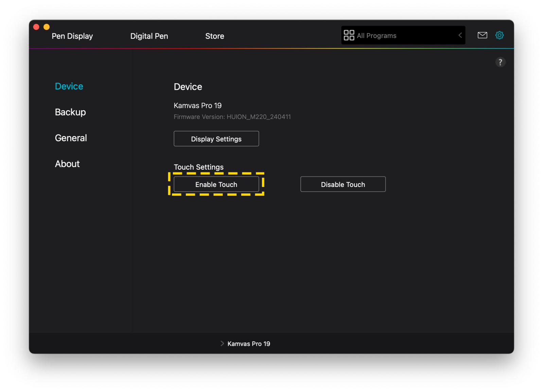Click the Kamvas Pro 19 device name
Viewport: 543px width, 392px height.
198,105
